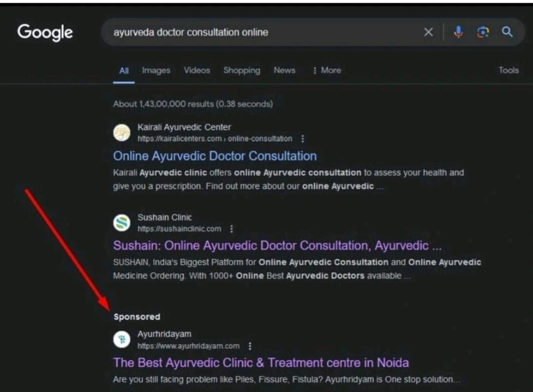
Task: Click the Ayurhridayam favicon
Action: click(x=122, y=339)
